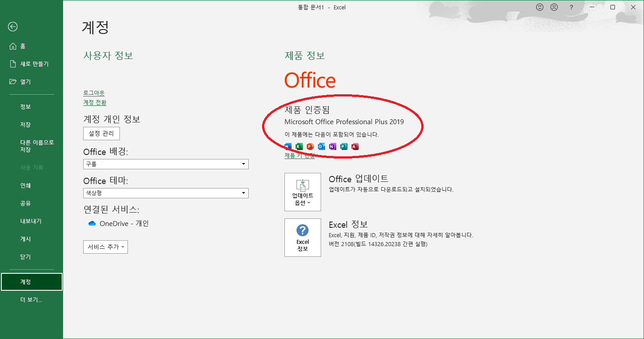The width and height of the screenshot is (644, 339).
Task: Click the frowning face feedback icon
Action: [x=554, y=7]
